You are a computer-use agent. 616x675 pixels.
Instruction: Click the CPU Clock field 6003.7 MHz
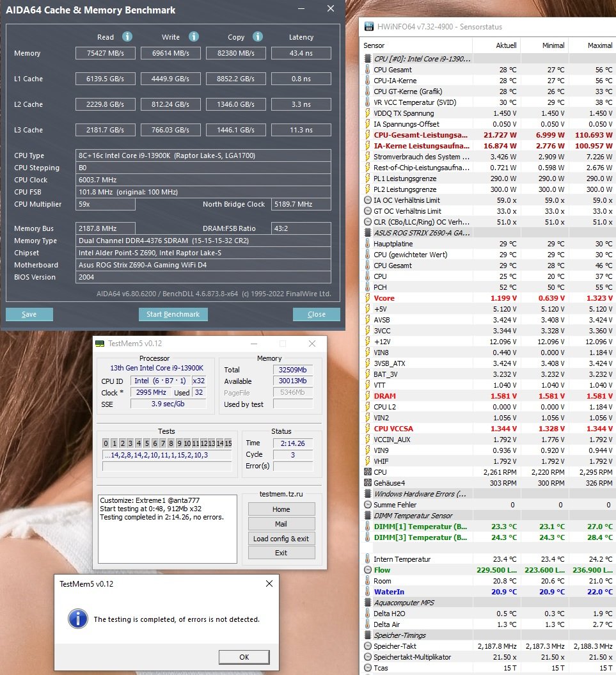point(203,180)
